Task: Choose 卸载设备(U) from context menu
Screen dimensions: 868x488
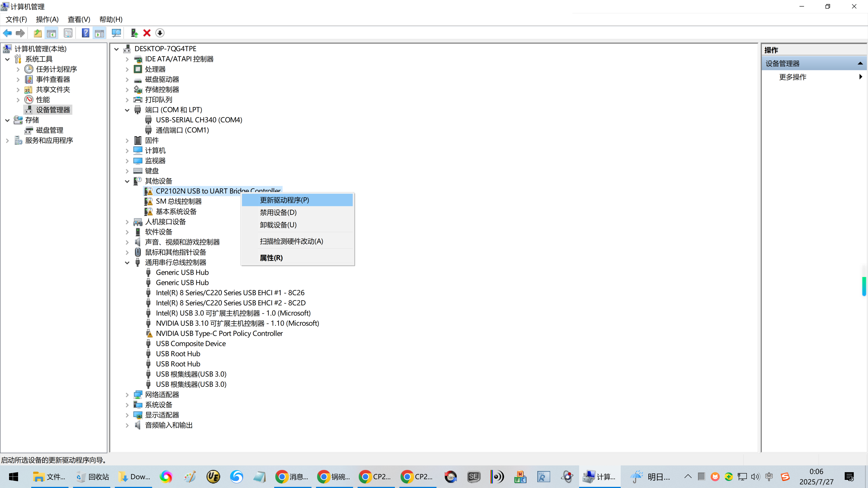Action: [297, 225]
